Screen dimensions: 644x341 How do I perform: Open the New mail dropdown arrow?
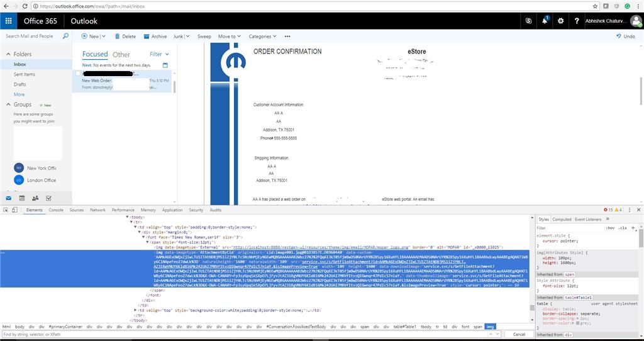pos(104,36)
